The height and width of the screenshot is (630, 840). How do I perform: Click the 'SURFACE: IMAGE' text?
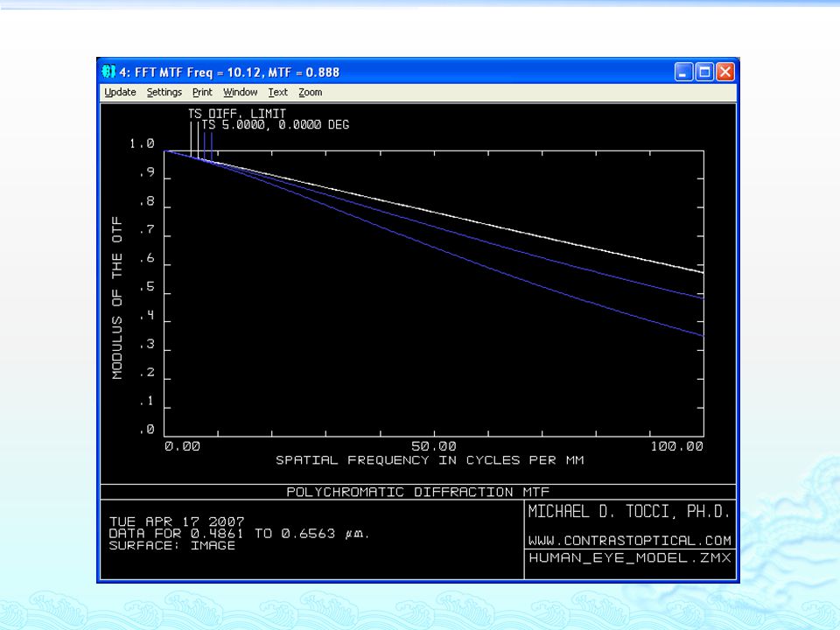click(172, 545)
